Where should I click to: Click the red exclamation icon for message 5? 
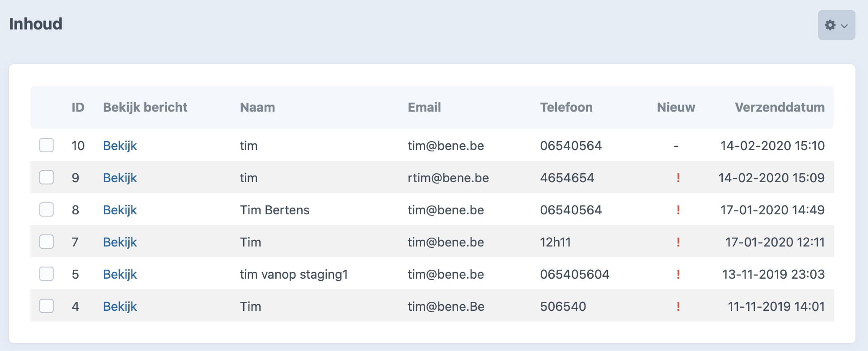coord(678,274)
